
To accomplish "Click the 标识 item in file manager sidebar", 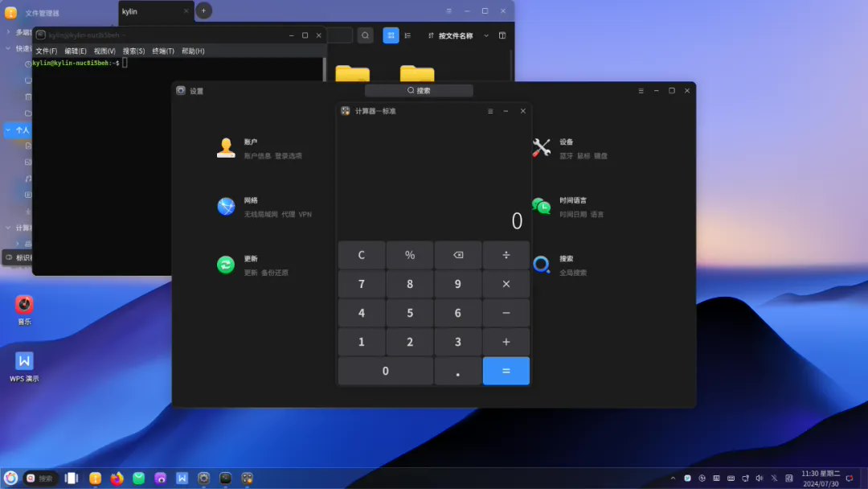I will coord(18,257).
